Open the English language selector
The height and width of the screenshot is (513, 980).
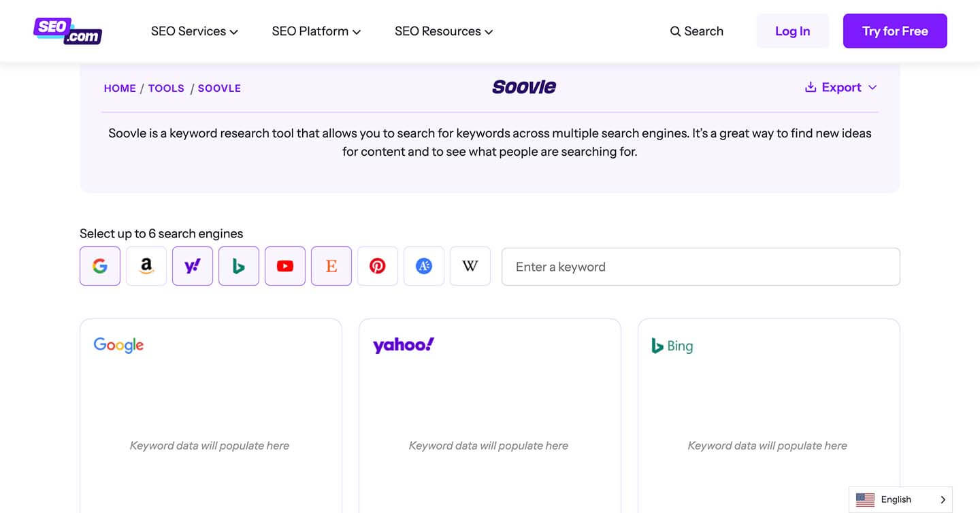point(900,499)
